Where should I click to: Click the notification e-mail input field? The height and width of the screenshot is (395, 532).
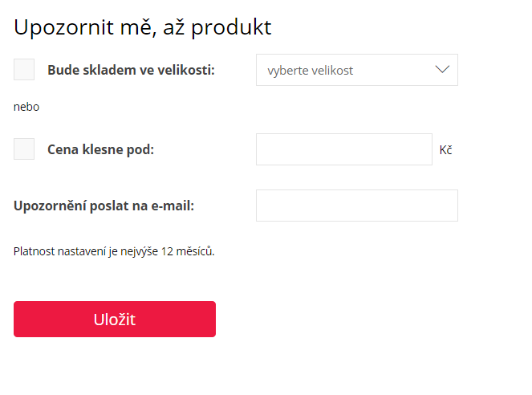pyautogui.click(x=356, y=206)
